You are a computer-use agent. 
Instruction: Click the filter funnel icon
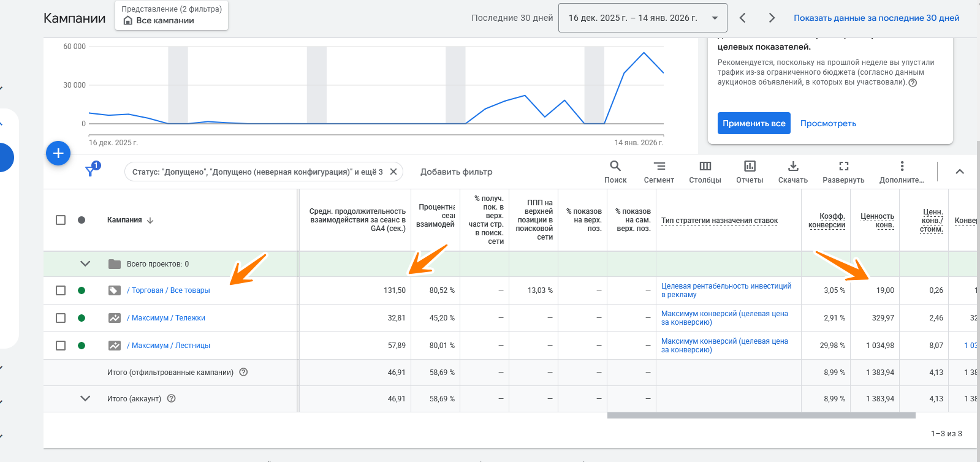click(x=91, y=171)
